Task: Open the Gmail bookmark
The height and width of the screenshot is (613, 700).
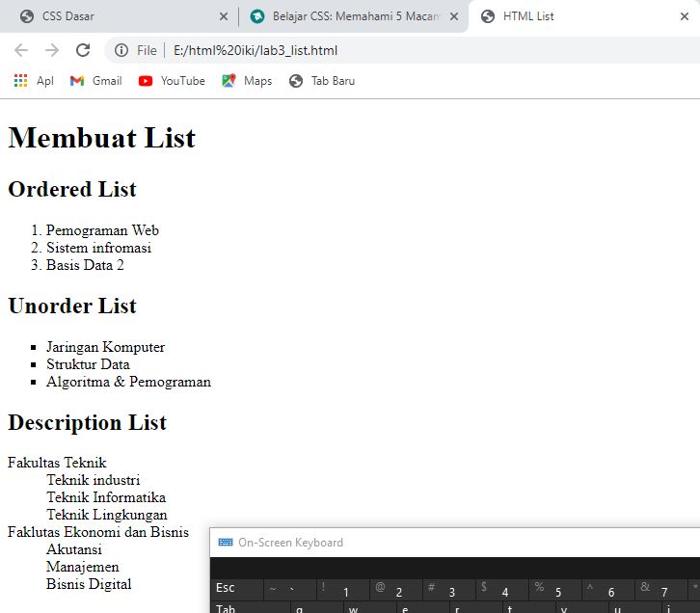Action: pos(96,81)
